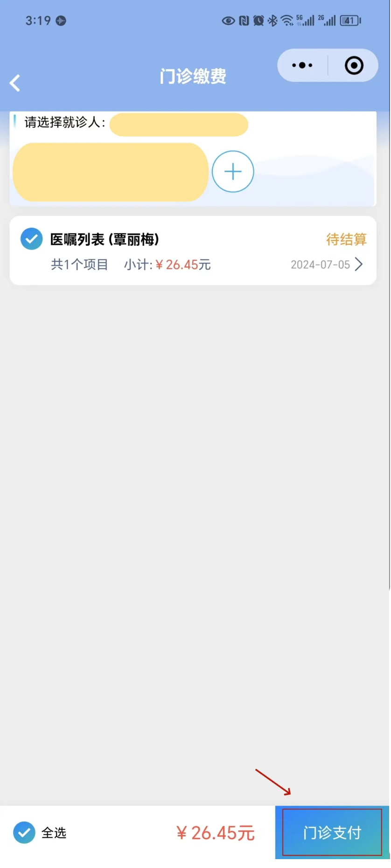Tap the eye comfort status icon

point(228,21)
